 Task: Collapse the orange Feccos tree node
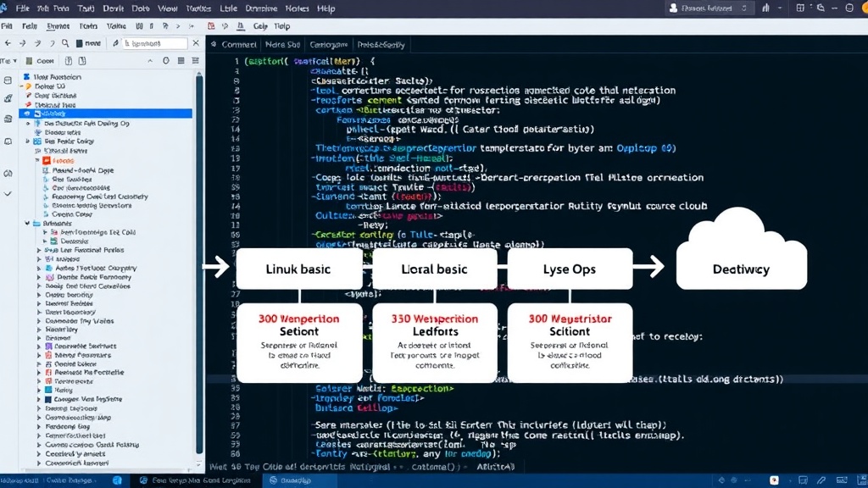coord(37,160)
